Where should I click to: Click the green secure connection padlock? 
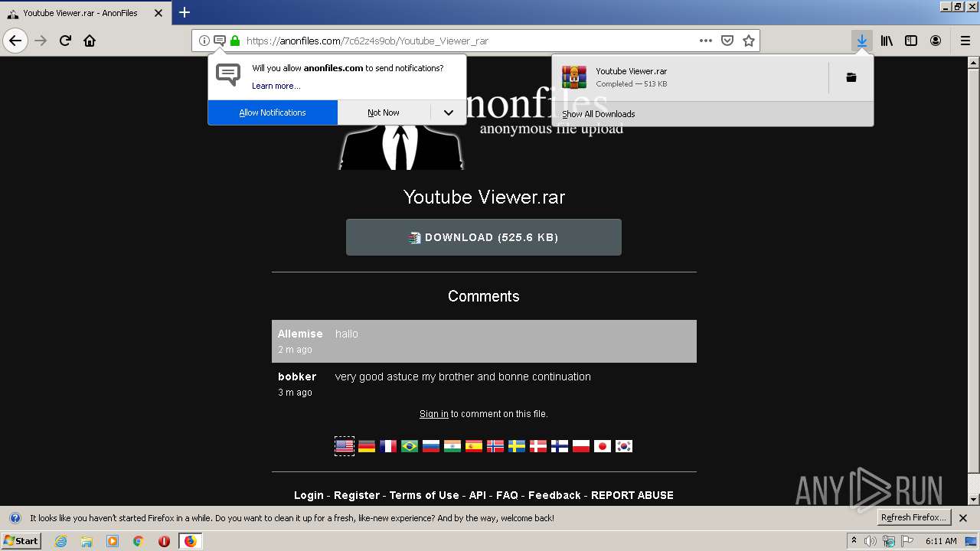[x=235, y=41]
